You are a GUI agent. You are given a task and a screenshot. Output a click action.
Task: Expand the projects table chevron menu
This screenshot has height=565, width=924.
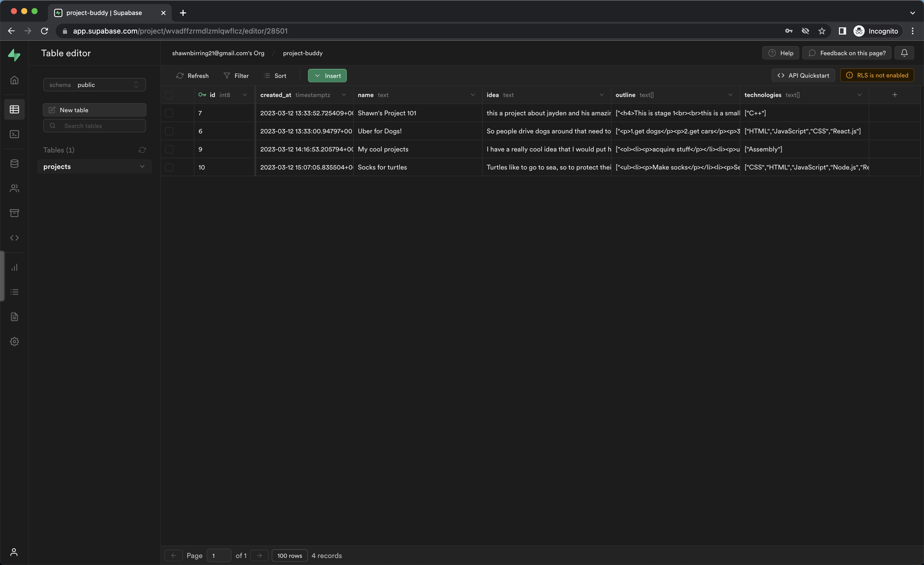point(142,167)
